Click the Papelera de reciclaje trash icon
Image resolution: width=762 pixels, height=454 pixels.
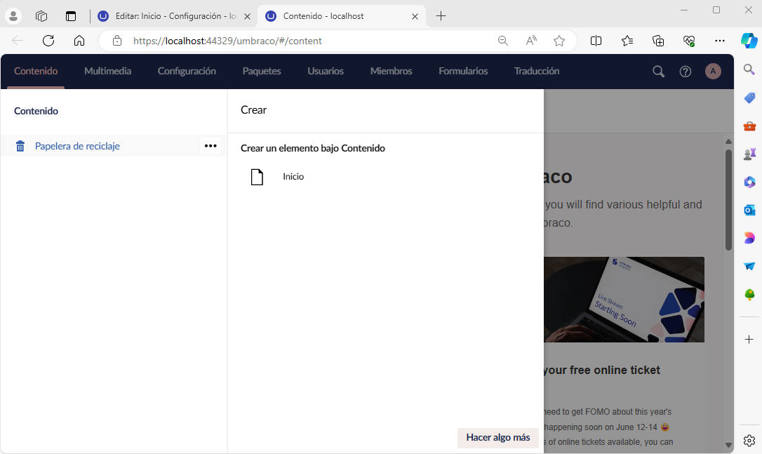click(20, 146)
